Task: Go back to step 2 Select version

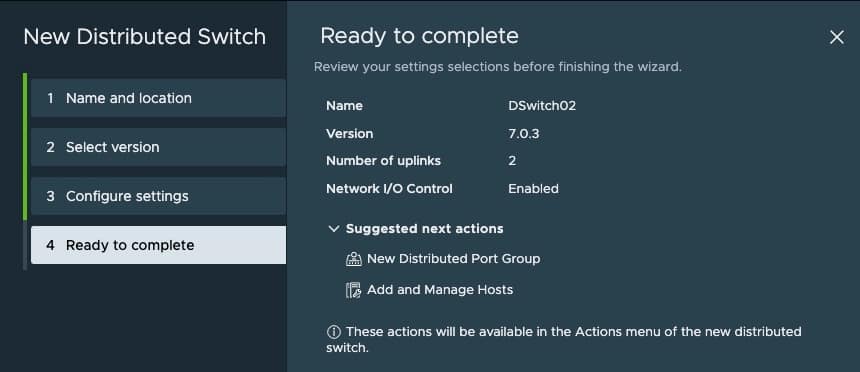Action: 158,147
